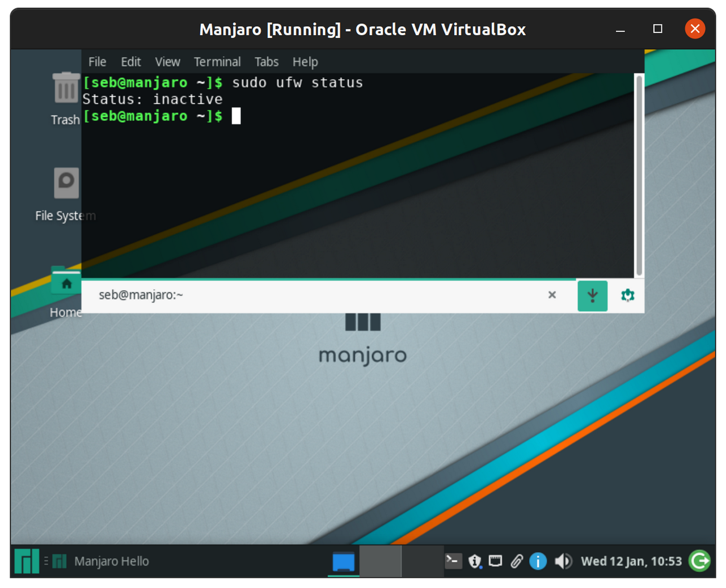Open the Terminal menu
The height and width of the screenshot is (588, 726).
click(217, 62)
